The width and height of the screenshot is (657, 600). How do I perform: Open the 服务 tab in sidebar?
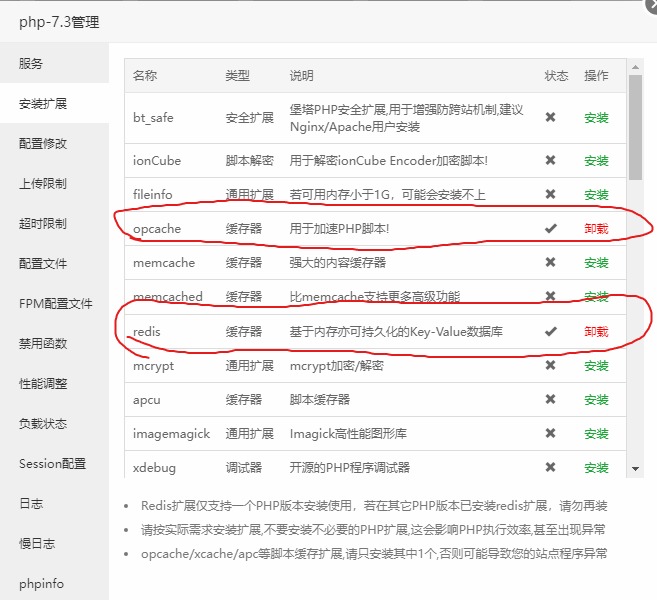[54, 63]
